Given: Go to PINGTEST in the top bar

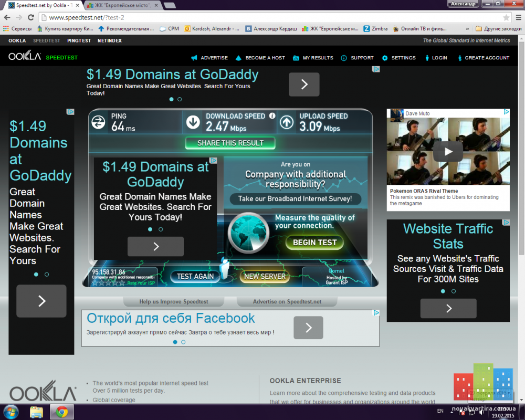Looking at the screenshot, I should (x=79, y=40).
